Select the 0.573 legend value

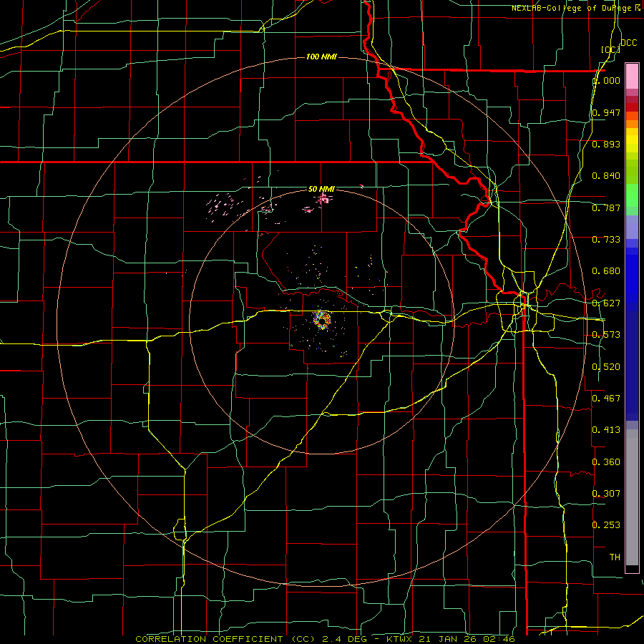pos(606,335)
